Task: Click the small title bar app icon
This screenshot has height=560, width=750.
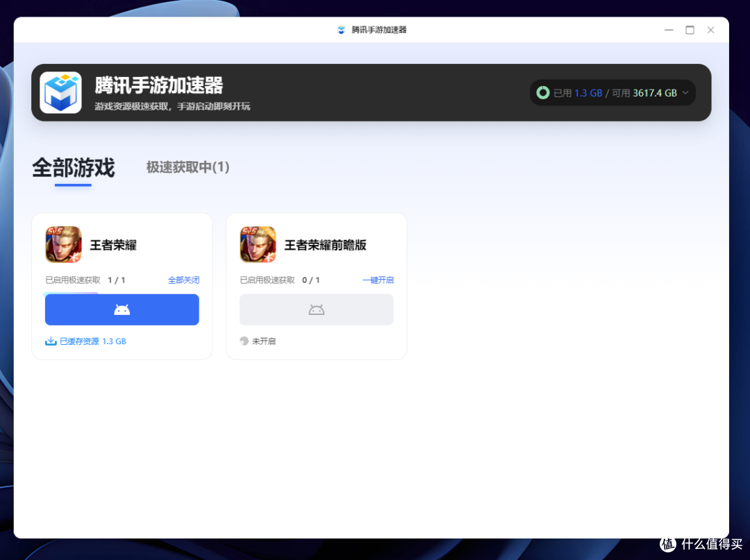Action: pos(341,30)
